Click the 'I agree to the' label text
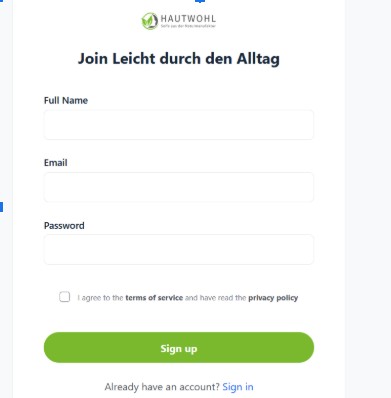This screenshot has width=391, height=398. 100,298
